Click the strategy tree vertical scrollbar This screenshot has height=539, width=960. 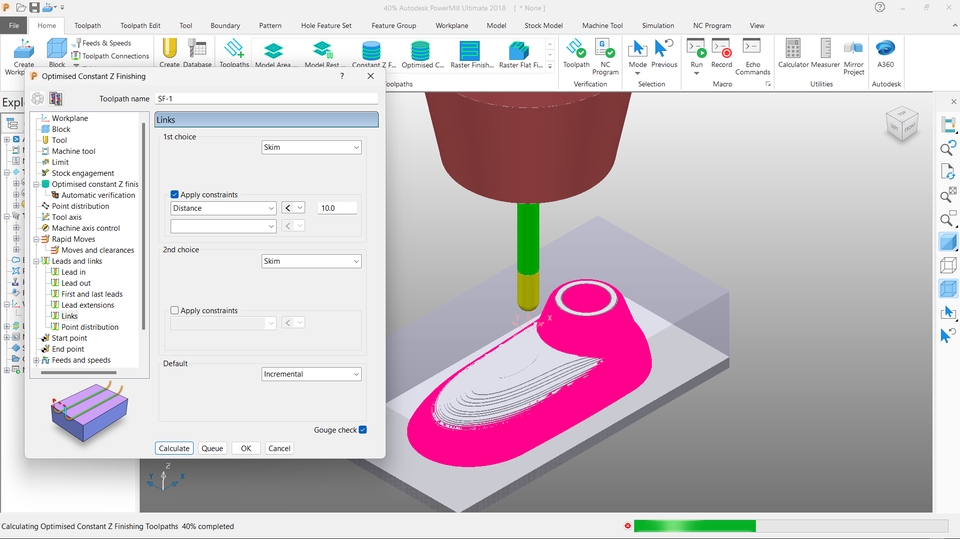click(x=143, y=225)
